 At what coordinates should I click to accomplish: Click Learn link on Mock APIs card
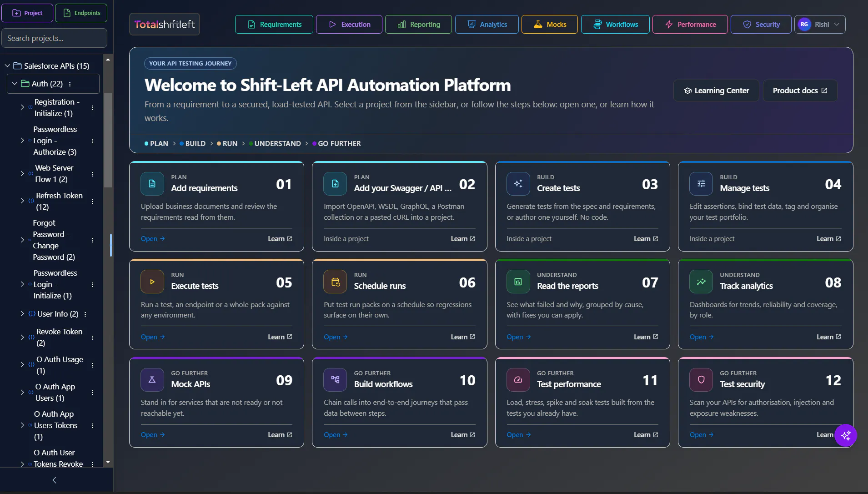[x=280, y=435]
